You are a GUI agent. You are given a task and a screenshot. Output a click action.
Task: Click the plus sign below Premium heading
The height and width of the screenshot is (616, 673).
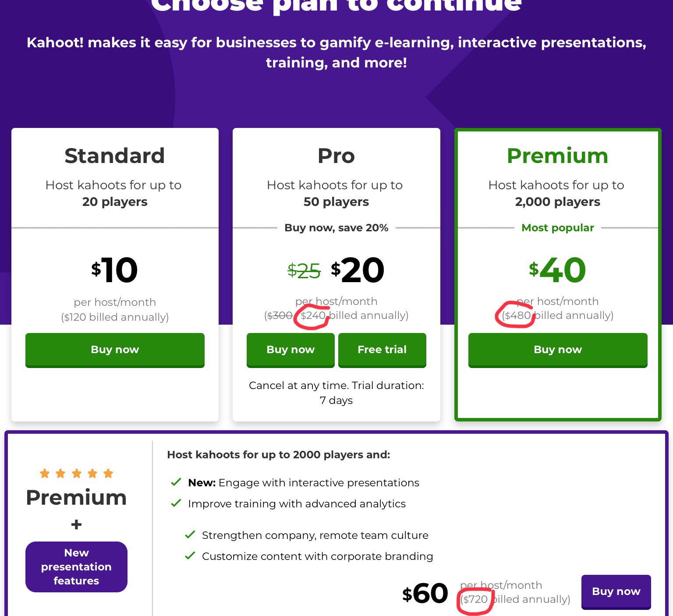click(x=76, y=524)
